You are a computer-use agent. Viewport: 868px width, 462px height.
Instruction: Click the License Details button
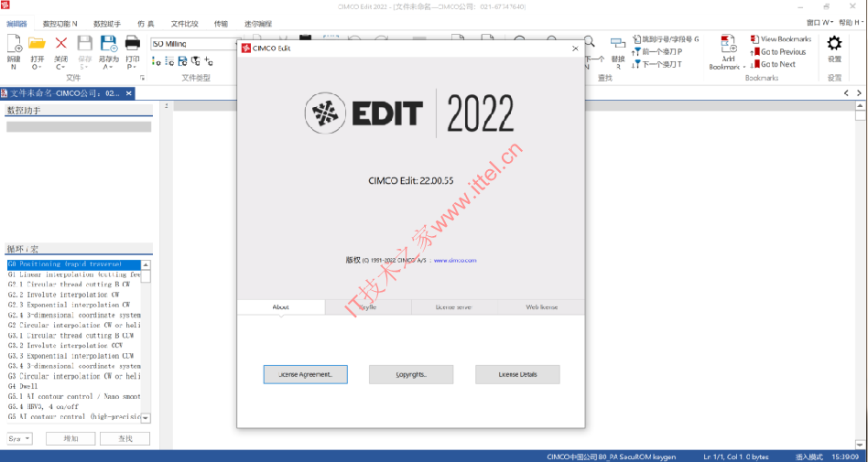pyautogui.click(x=517, y=374)
